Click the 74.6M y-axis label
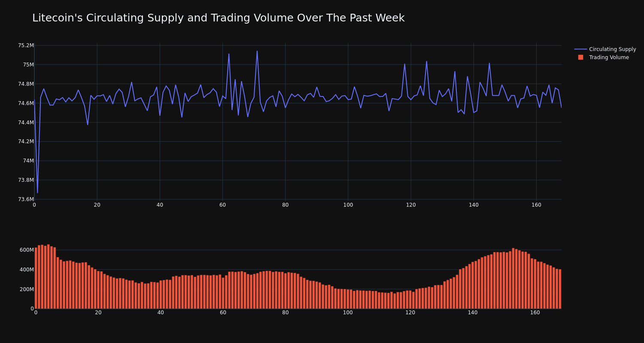 point(26,103)
